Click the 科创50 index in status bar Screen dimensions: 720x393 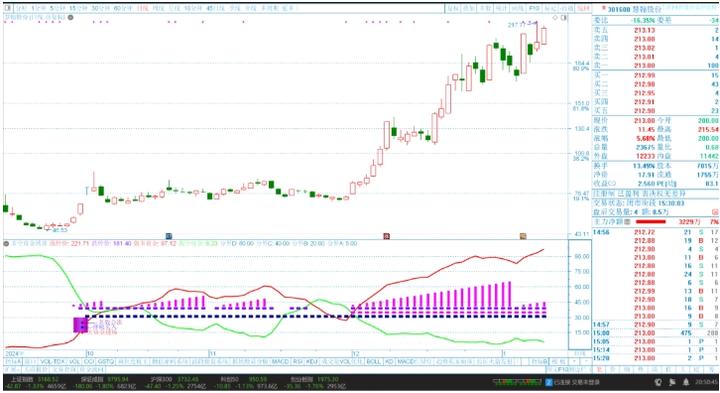(230, 379)
